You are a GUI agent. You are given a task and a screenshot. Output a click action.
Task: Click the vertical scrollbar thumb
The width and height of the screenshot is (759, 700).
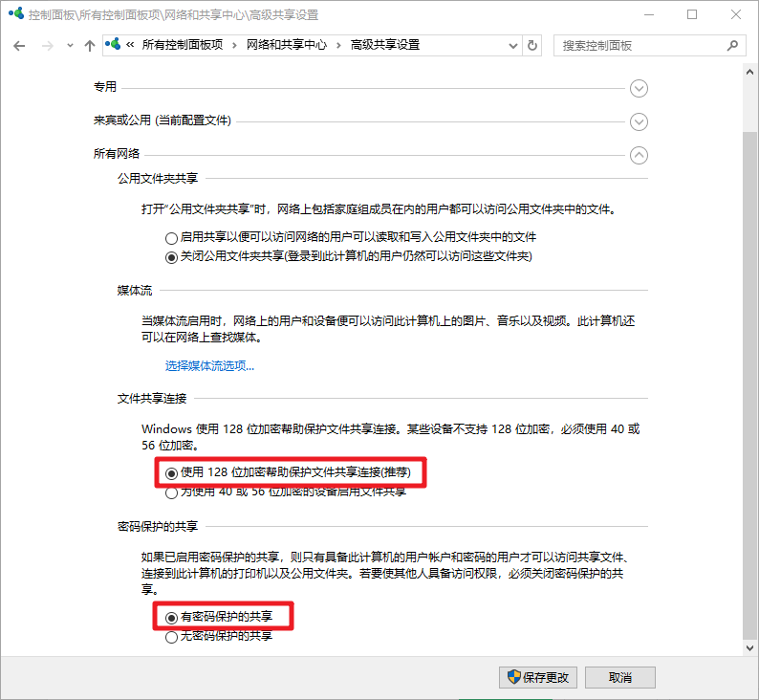pos(749,384)
